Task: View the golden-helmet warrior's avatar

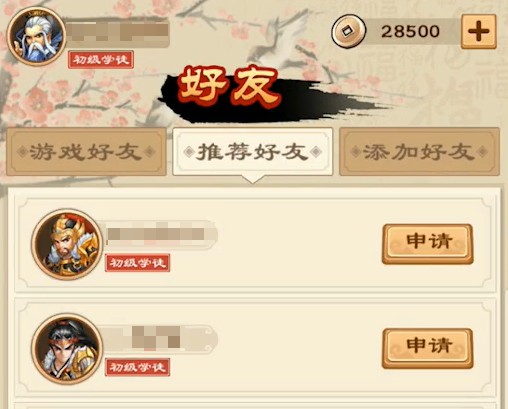Action: [x=67, y=244]
